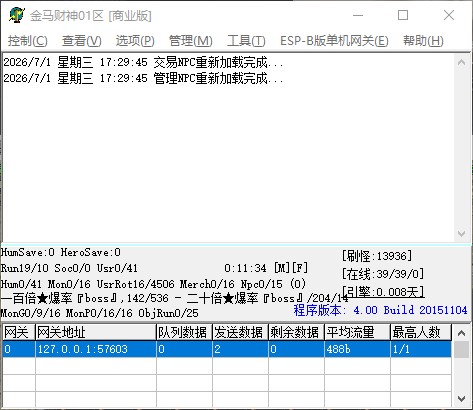
Task: Click the sent data value 2 cell
Action: click(240, 349)
